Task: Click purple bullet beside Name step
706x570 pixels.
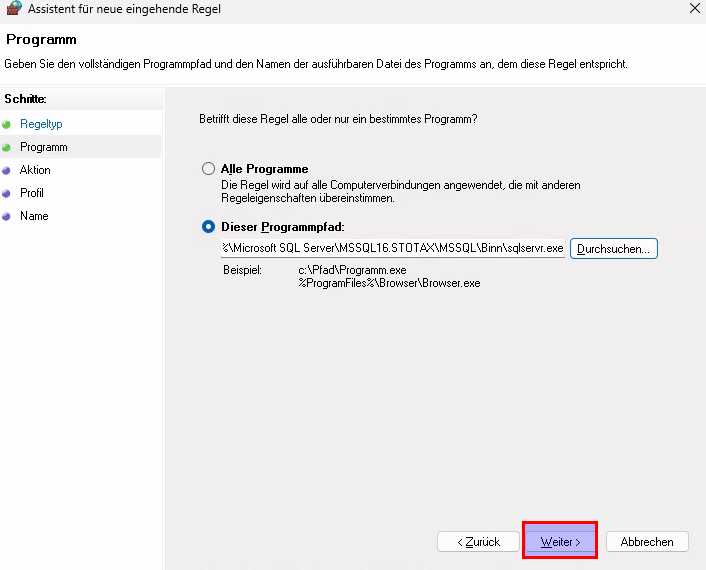Action: [x=7, y=216]
